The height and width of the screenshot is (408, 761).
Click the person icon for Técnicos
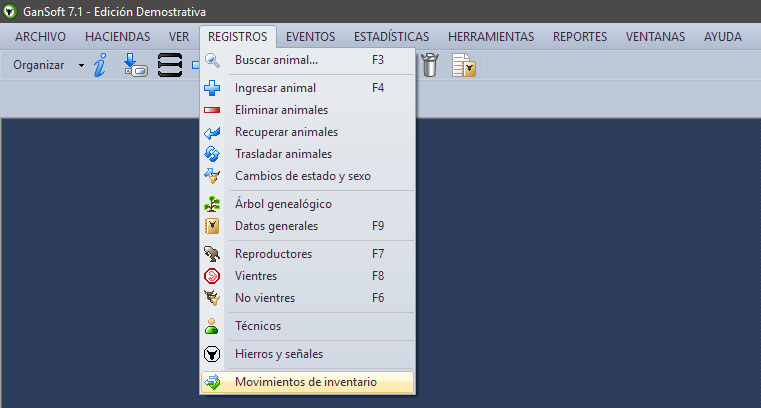coord(212,326)
